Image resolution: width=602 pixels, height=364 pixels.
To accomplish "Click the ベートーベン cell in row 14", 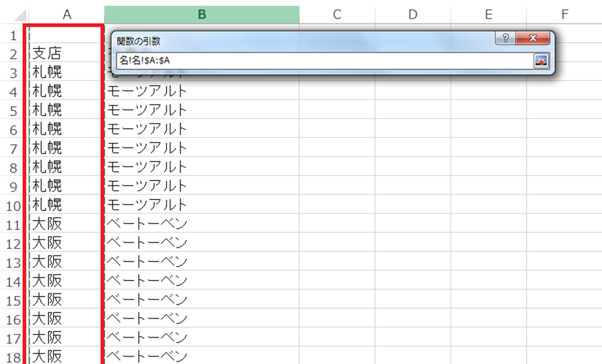I will (x=201, y=281).
